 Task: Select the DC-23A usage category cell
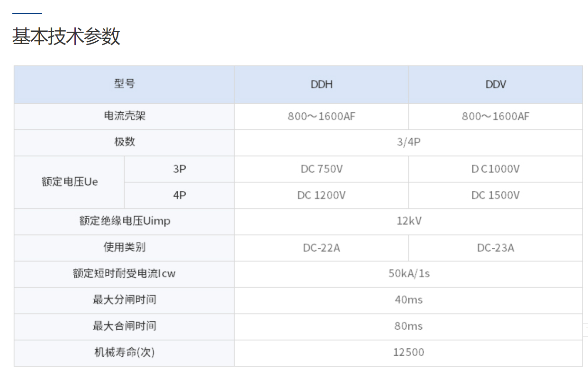(x=495, y=248)
